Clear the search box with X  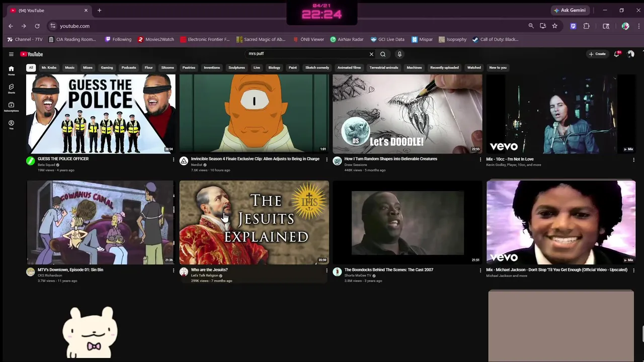[x=371, y=54]
